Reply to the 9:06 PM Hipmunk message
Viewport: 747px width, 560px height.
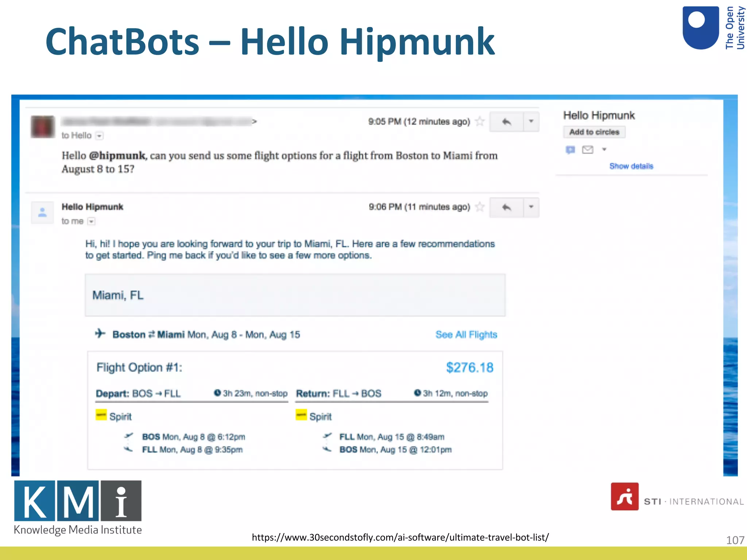[x=506, y=207]
